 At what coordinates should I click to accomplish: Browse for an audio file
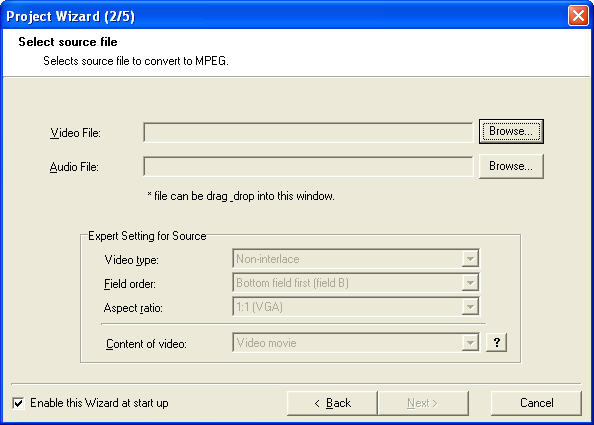511,166
